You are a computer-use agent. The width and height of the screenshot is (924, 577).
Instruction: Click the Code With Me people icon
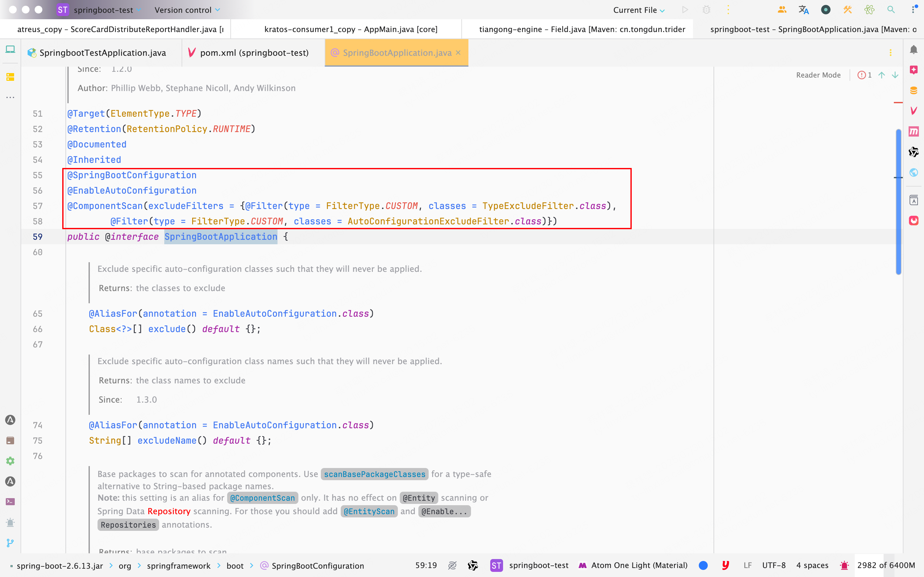[782, 10]
